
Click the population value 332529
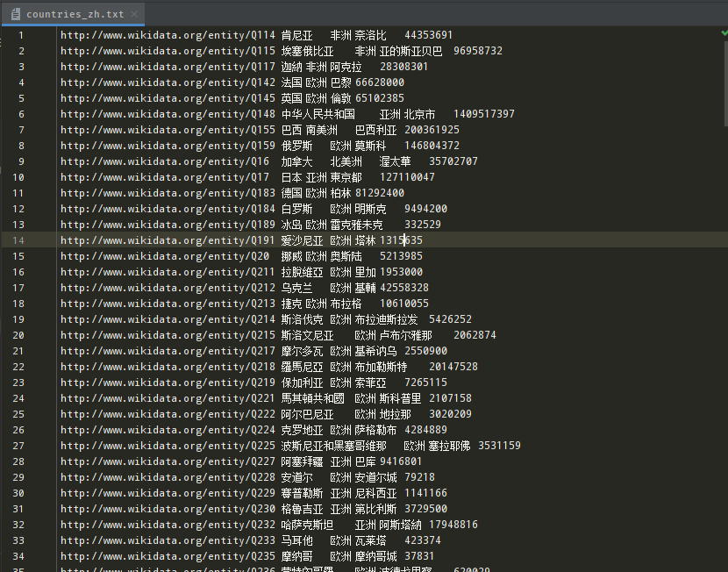(x=423, y=225)
